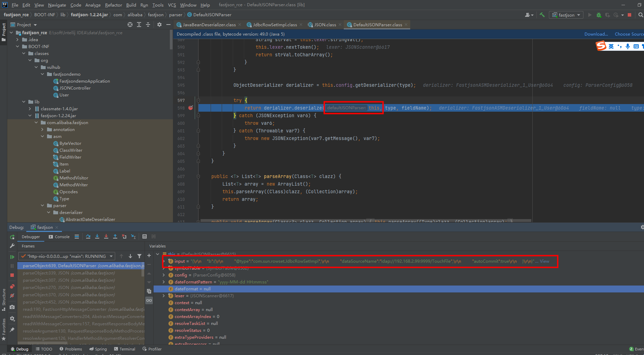Open the Analyze menu
The image size is (644, 355).
pos(93,5)
